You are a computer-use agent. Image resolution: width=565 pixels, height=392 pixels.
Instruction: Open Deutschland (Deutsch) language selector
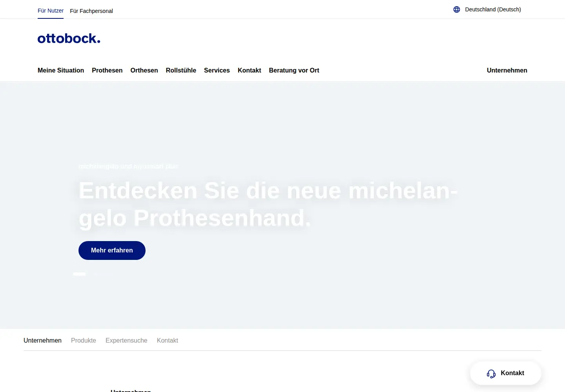point(487,9)
